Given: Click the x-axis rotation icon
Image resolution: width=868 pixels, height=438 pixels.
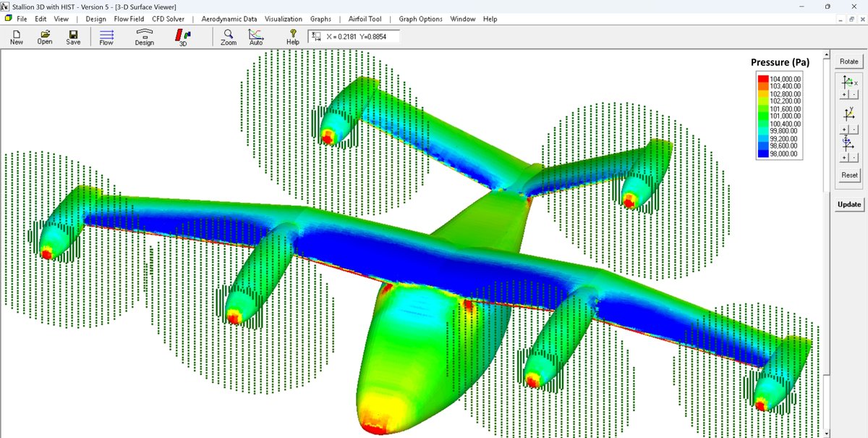Looking at the screenshot, I should tap(849, 83).
